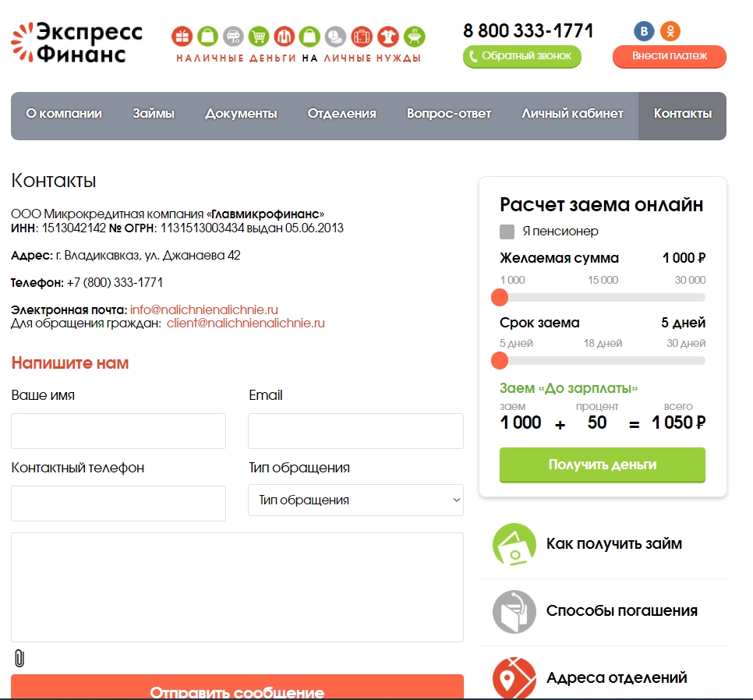The image size is (753, 700).
Task: Click the 18 дней label on the term slider
Action: click(603, 343)
